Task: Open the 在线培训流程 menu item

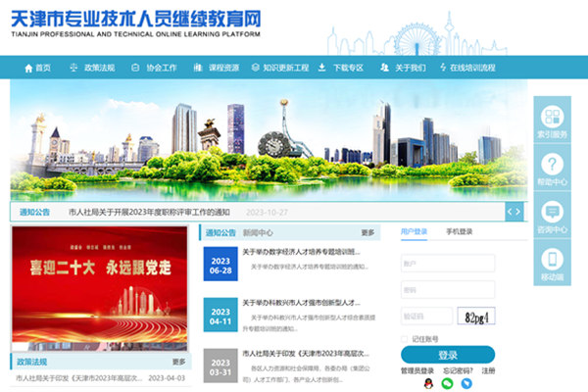Action: [472, 68]
